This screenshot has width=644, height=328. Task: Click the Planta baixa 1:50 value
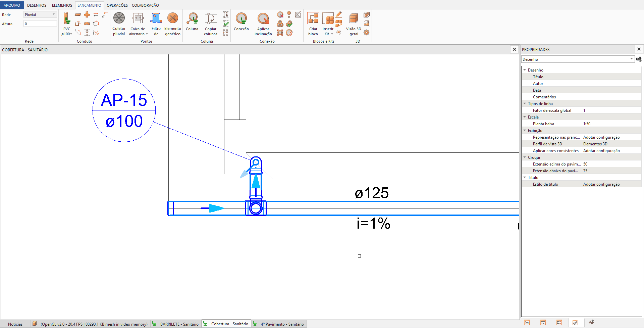click(612, 124)
